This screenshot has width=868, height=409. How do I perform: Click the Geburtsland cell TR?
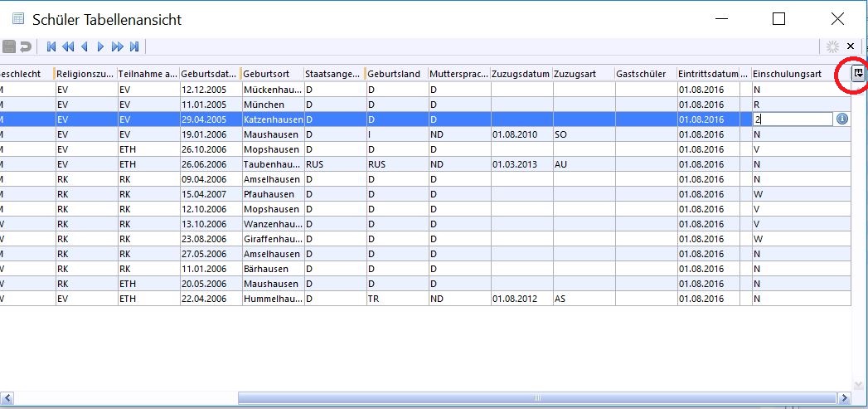tap(397, 299)
